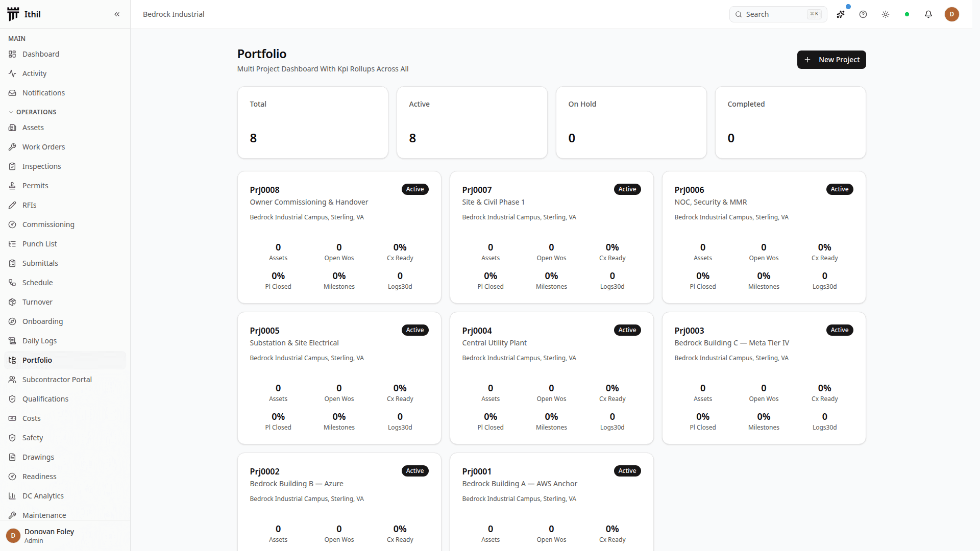The height and width of the screenshot is (551, 980).
Task: Open Donovan Foley account menu
Action: click(65, 536)
